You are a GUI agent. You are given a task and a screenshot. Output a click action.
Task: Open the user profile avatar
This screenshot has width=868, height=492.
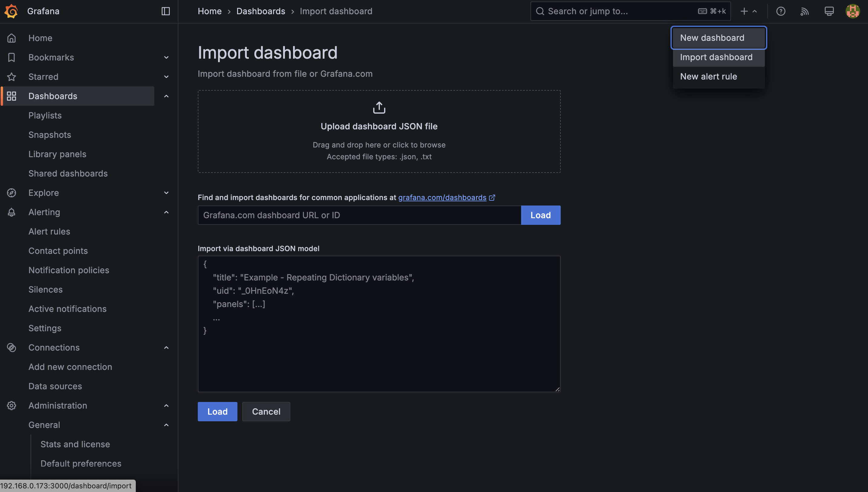[x=853, y=11]
